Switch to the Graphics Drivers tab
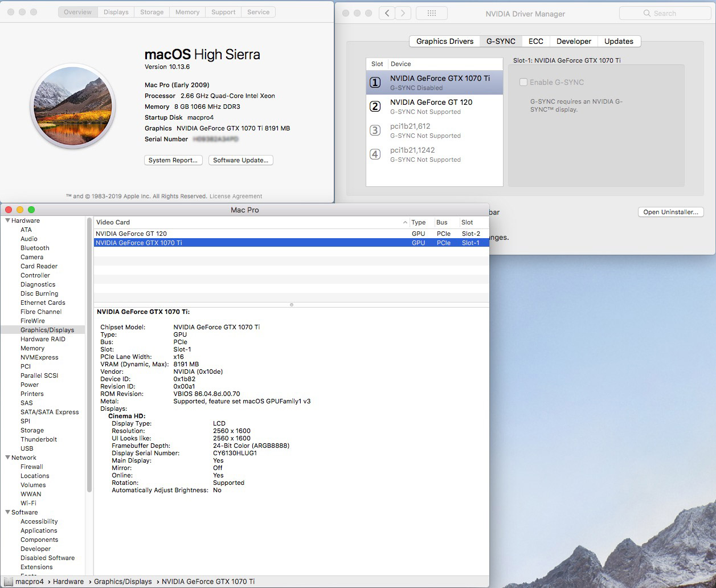 pyautogui.click(x=445, y=41)
